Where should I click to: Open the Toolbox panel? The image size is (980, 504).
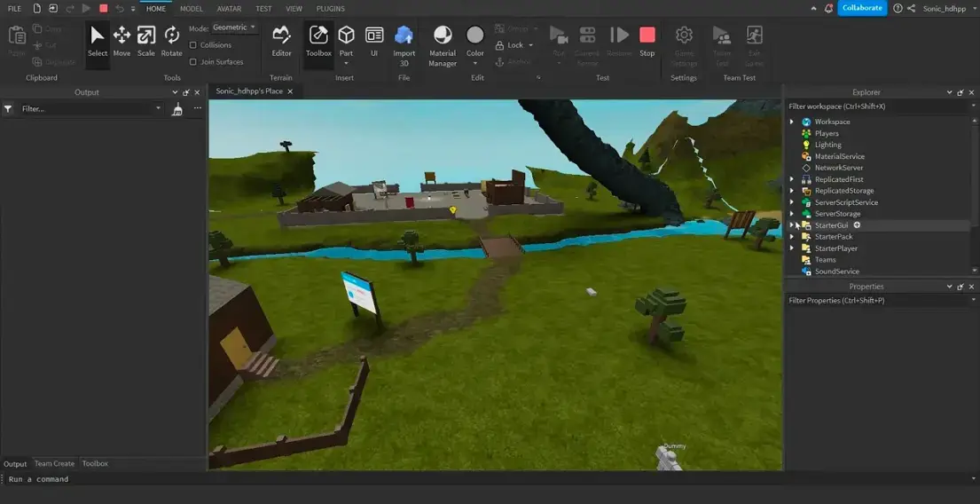pyautogui.click(x=318, y=41)
